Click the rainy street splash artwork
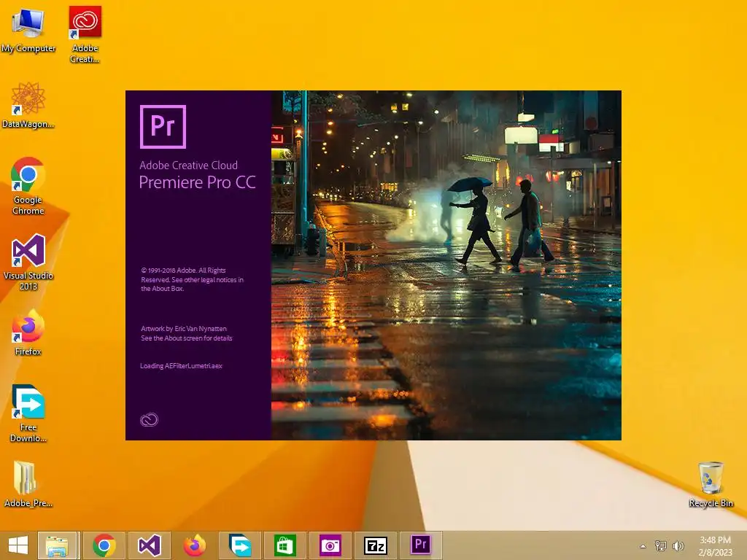 point(446,265)
